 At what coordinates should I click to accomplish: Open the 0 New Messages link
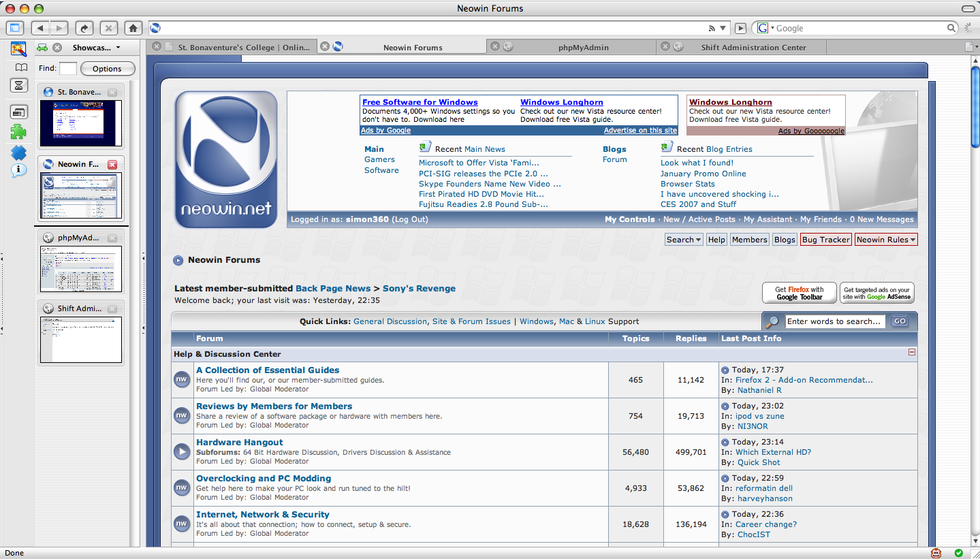(882, 219)
